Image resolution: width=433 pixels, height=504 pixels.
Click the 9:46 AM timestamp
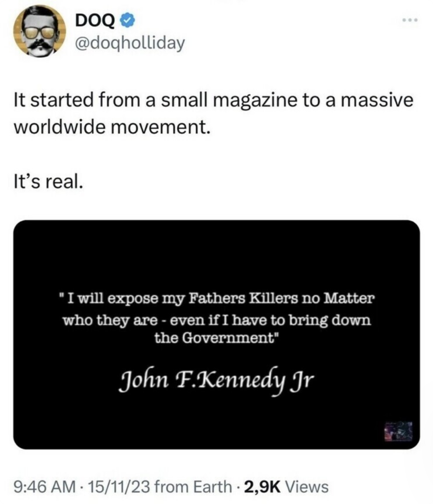(x=45, y=487)
